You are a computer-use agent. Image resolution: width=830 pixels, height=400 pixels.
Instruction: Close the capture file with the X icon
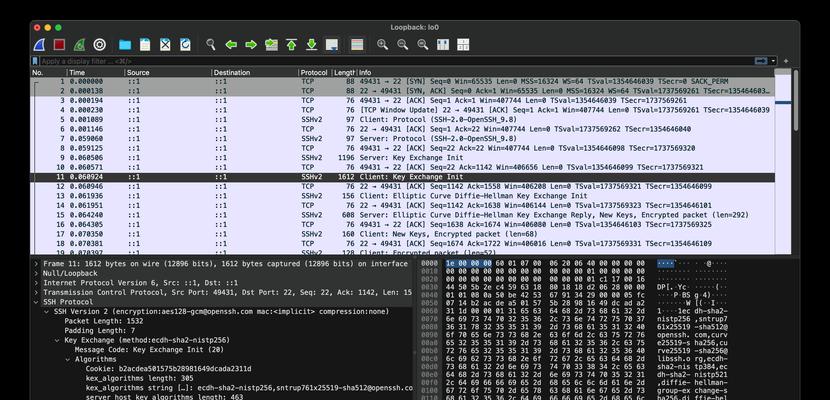point(165,45)
